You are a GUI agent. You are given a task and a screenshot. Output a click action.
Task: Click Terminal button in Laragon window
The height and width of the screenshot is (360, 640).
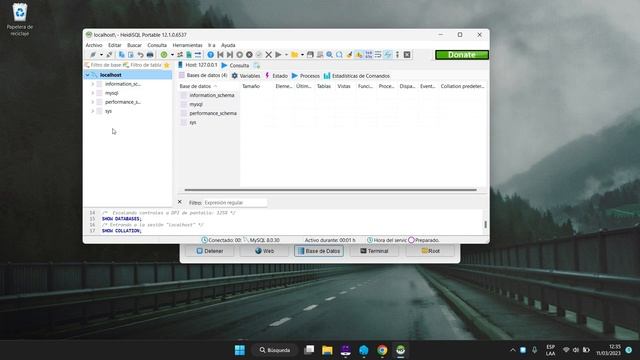tap(374, 251)
